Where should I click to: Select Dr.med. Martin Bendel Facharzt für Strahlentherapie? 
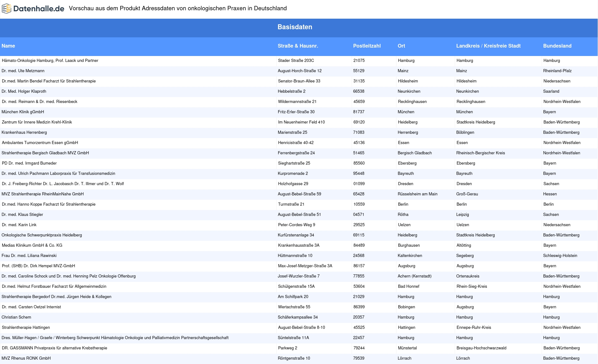tap(49, 81)
